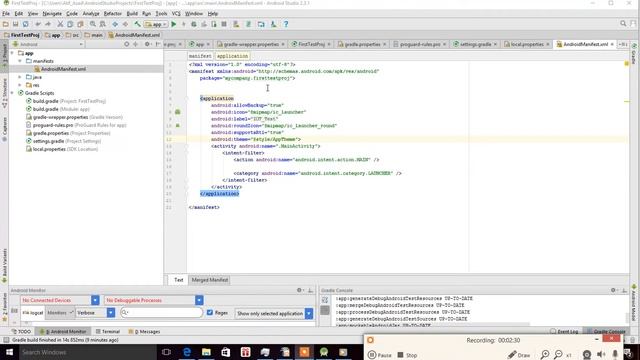Open the Gradle tool window on right edge
Viewport: 640px width, 360px height.
tap(634, 53)
